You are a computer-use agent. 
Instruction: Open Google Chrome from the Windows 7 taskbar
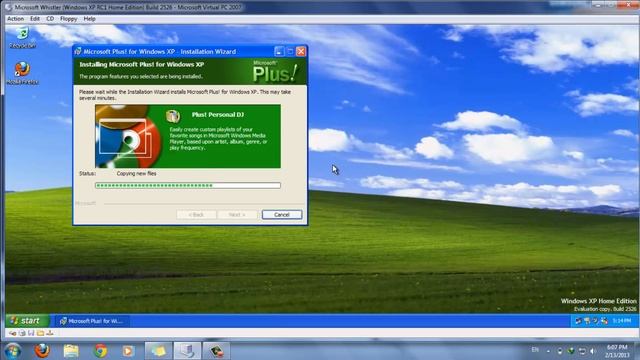(100, 351)
